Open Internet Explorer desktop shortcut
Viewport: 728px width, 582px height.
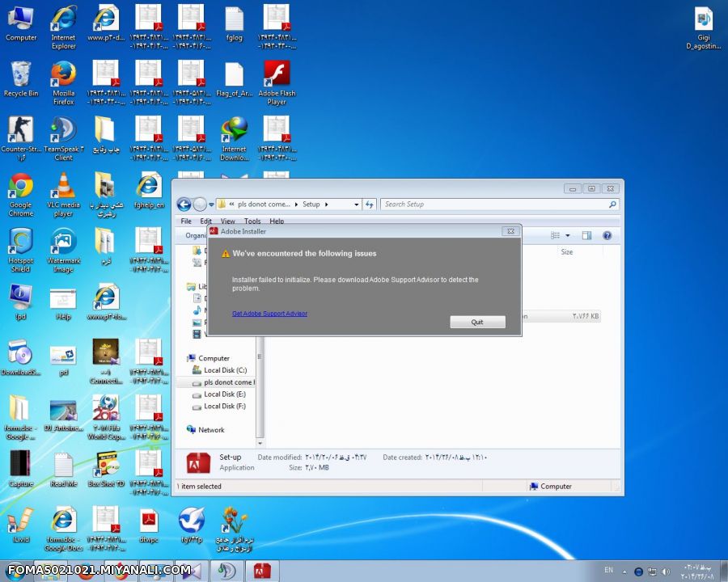pos(64,27)
